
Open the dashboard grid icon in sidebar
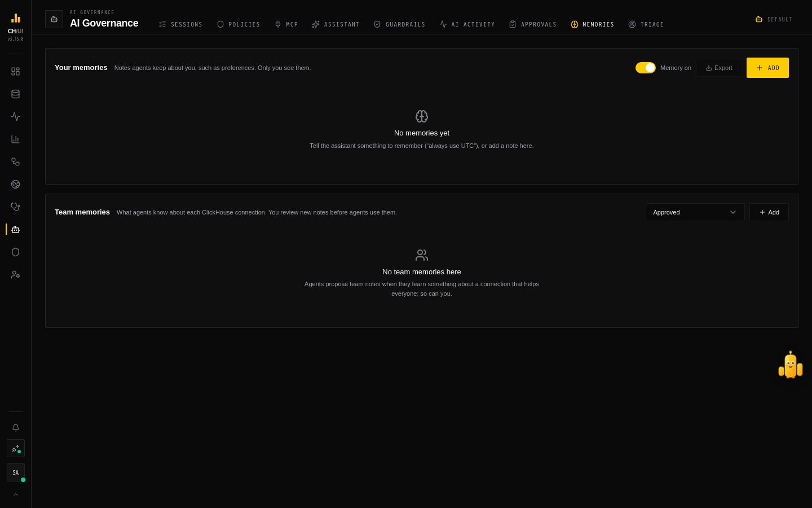click(x=15, y=72)
